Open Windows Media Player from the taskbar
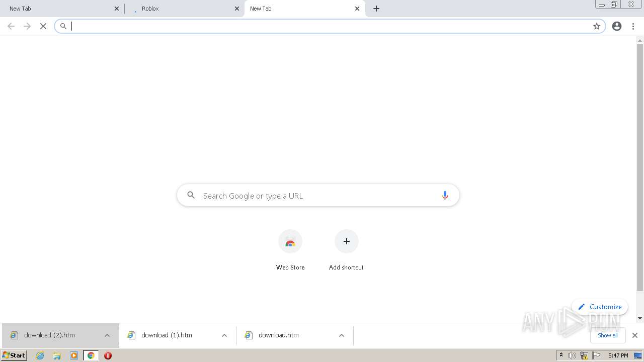The width and height of the screenshot is (644, 362). point(74,355)
